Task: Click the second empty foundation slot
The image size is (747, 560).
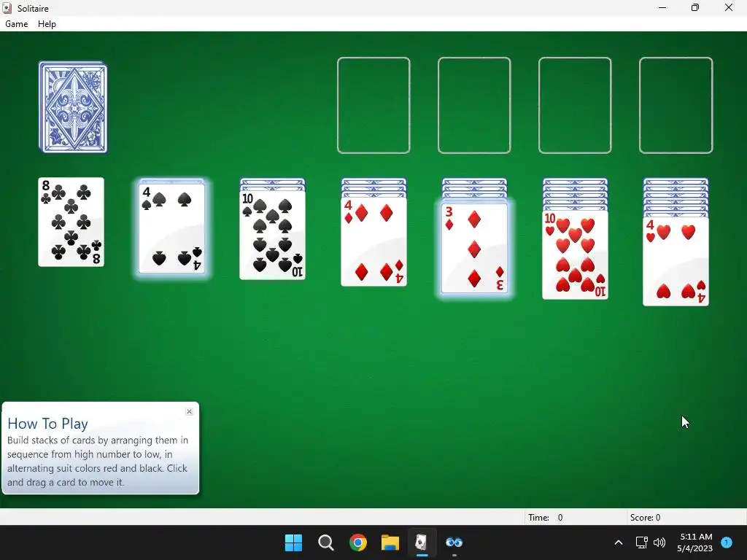Action: 474,105
